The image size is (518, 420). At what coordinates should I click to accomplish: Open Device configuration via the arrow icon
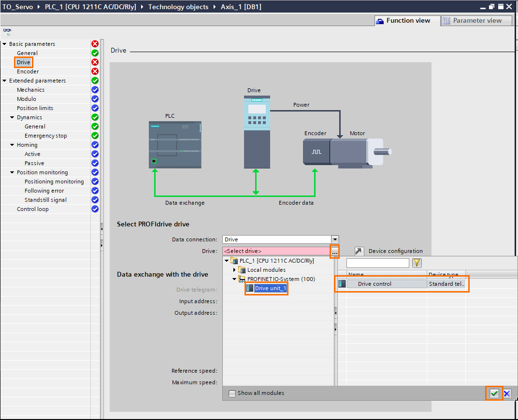click(359, 251)
